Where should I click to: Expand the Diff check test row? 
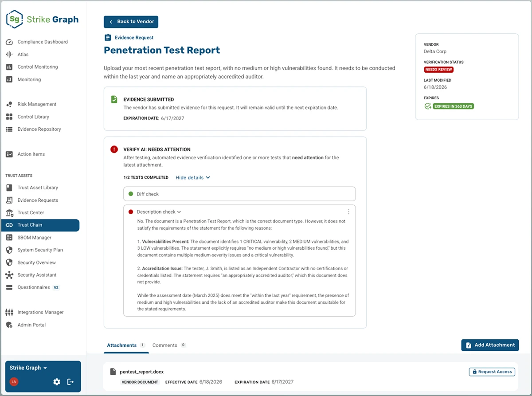pyautogui.click(x=239, y=194)
